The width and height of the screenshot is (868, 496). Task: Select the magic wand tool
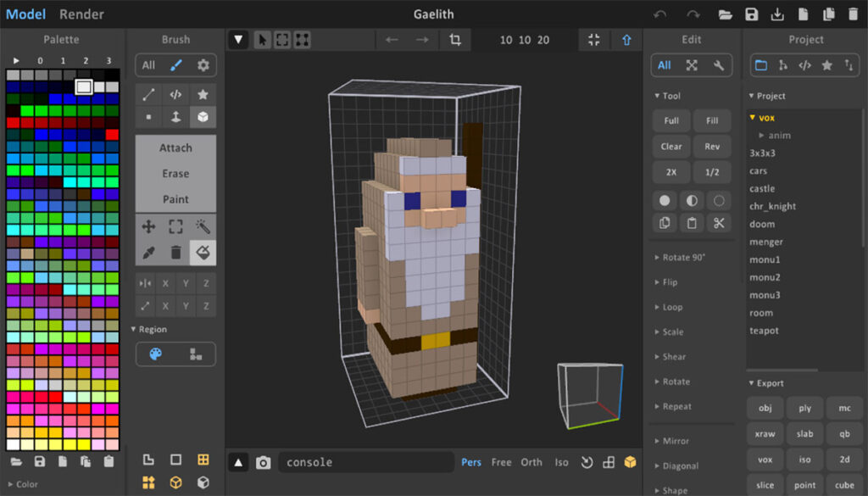point(203,226)
